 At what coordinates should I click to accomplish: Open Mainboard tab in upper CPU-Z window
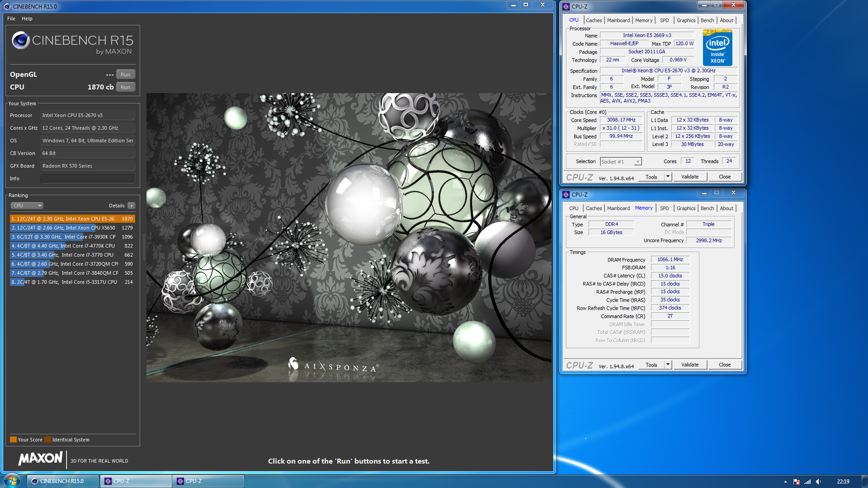(x=618, y=20)
